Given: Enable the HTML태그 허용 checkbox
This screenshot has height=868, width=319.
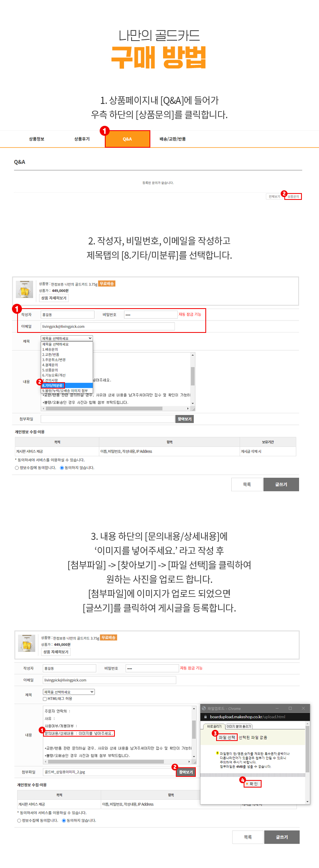Looking at the screenshot, I should 45,699.
